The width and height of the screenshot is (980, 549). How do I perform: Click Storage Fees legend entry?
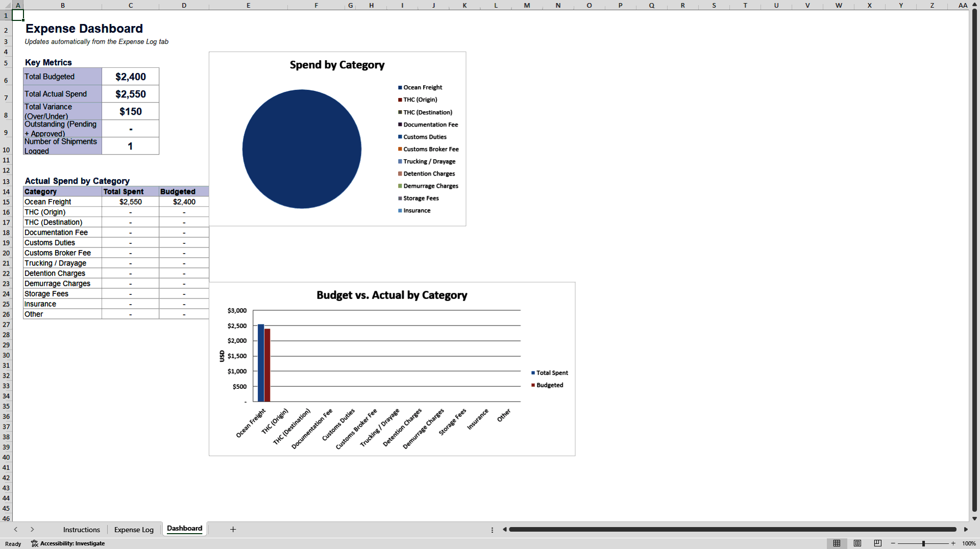[419, 198]
